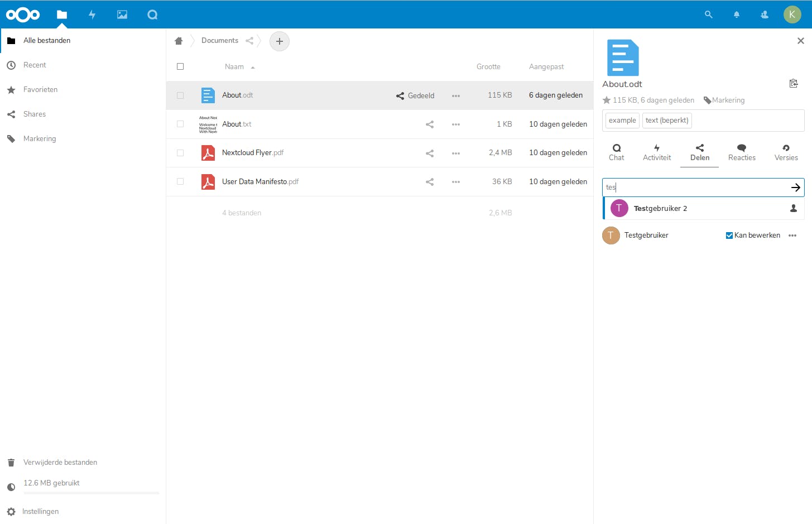Click the new file plus button
Image resolution: width=812 pixels, height=524 pixels.
[x=280, y=41]
